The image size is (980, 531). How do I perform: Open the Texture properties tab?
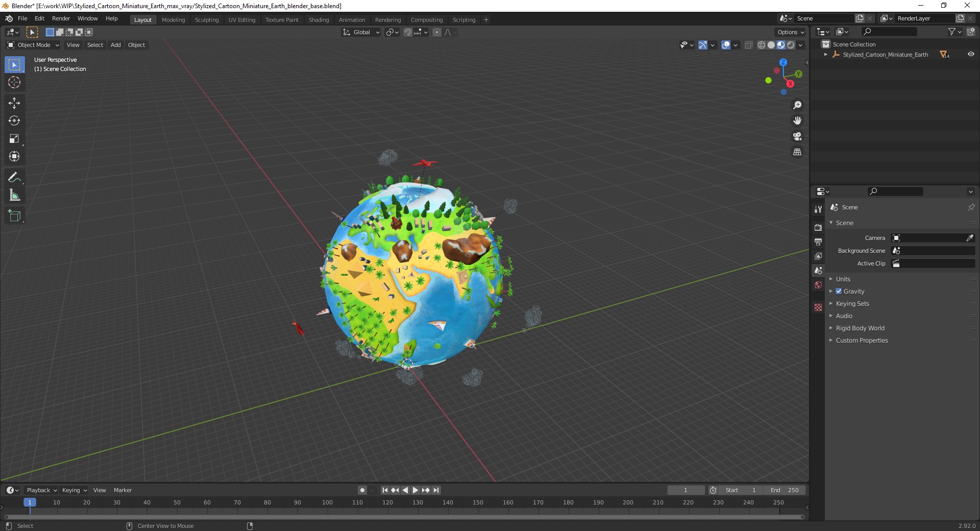coord(818,307)
